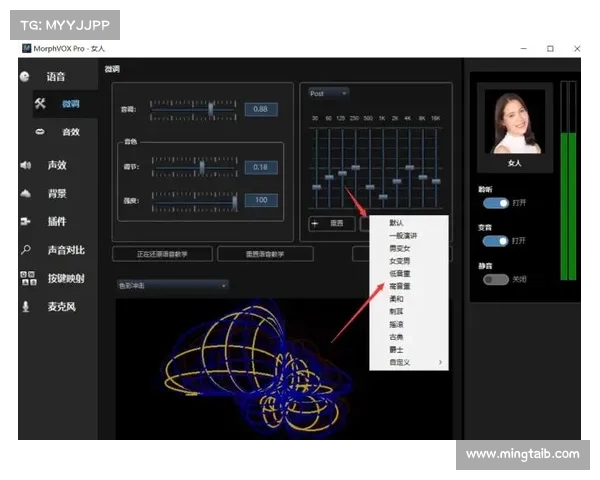Open the 语音 (Voice) sidebar section

pyautogui.click(x=55, y=77)
